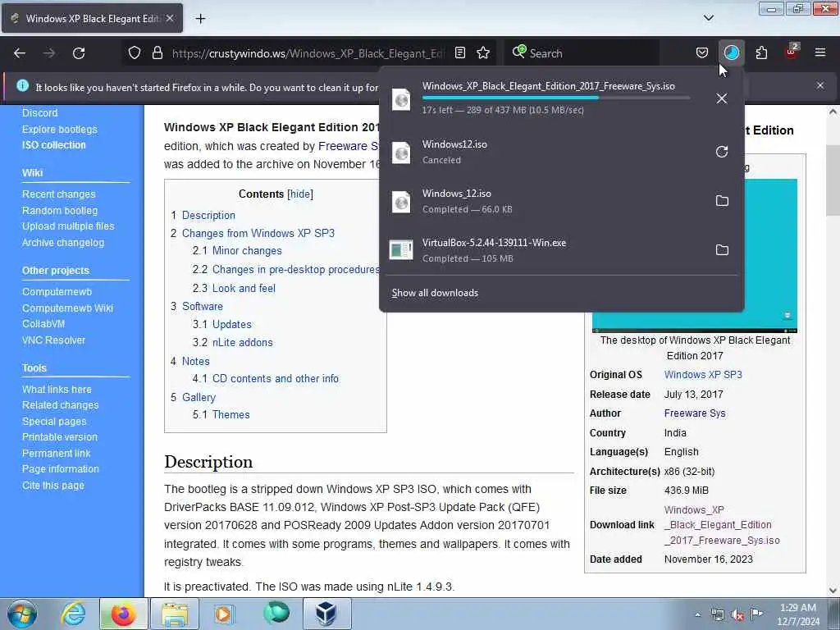Go to Minor changes subsection

pyautogui.click(x=247, y=251)
